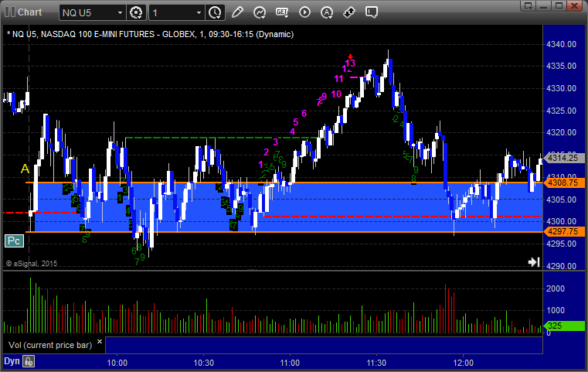
Task: Click the 10:30 time axis label
Action: tap(204, 363)
